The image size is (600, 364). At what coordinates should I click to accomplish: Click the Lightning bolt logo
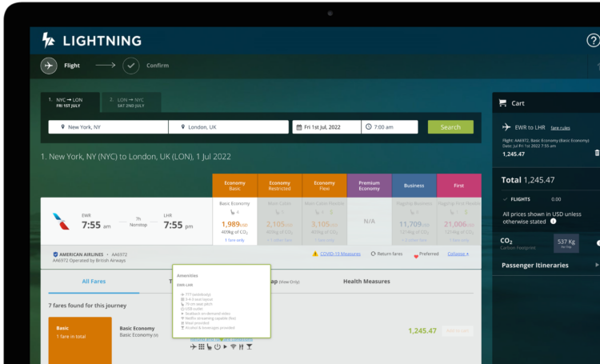[x=48, y=40]
